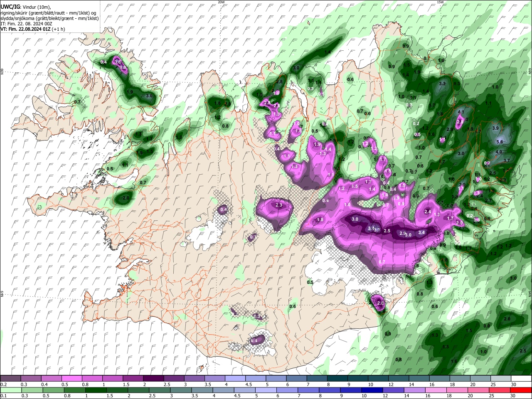
Task: Select the dark blue 10 swatch, bottom legend
Action: (372, 390)
